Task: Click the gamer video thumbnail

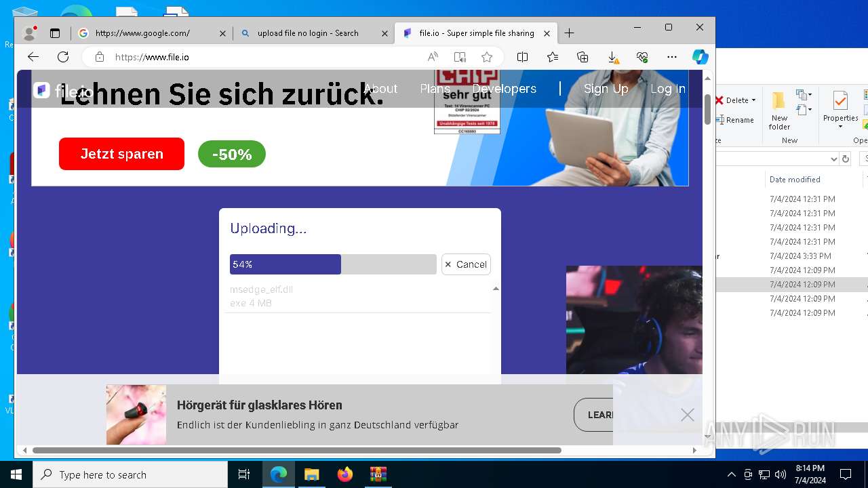Action: click(x=634, y=320)
